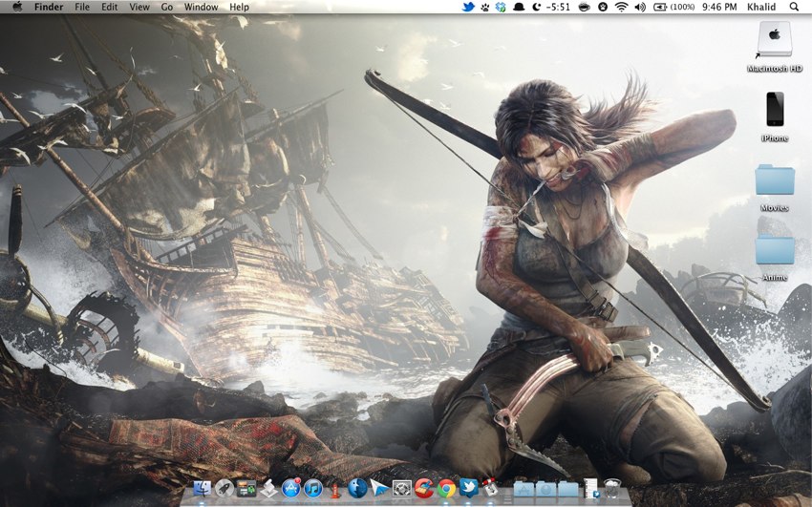Open the plain blue folder next to the document stack

pyautogui.click(x=567, y=489)
